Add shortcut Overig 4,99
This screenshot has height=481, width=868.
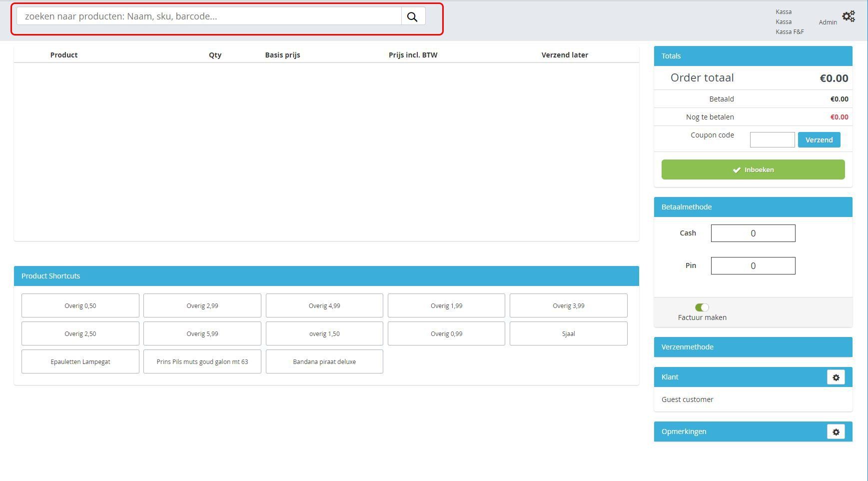(x=324, y=305)
